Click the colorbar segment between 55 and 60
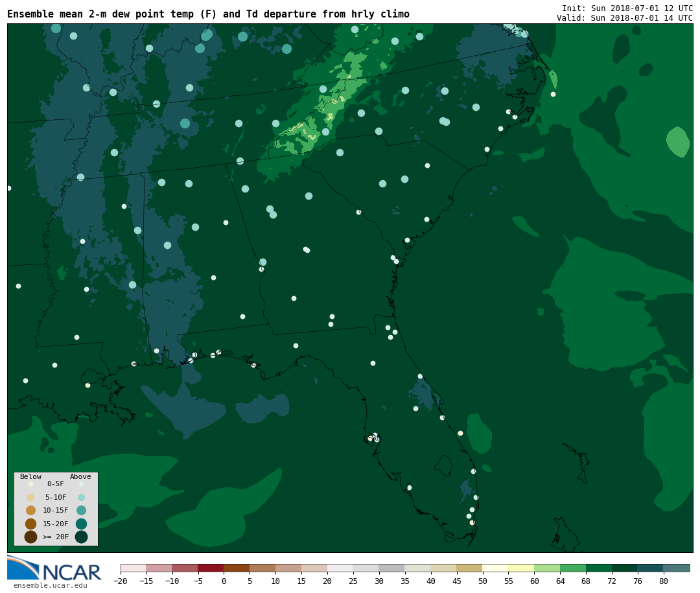The image size is (700, 593). [x=521, y=568]
